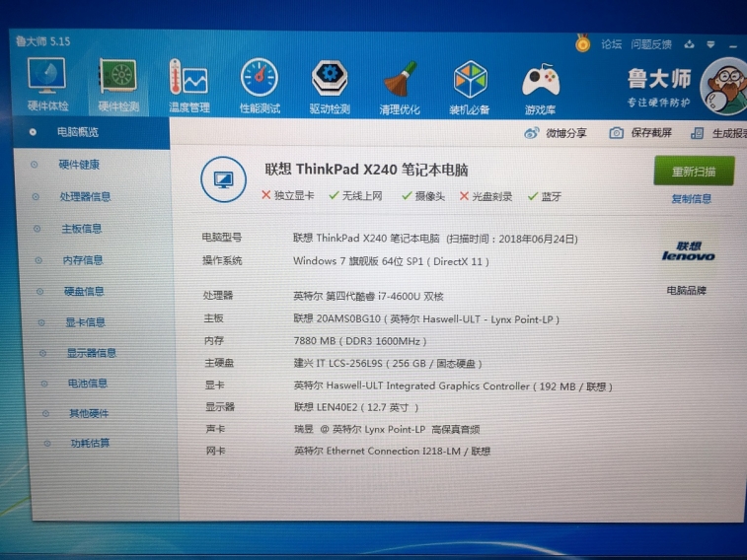The width and height of the screenshot is (747, 560).
Task: Select 硬盘信息 sidebar item
Action: pos(84,291)
